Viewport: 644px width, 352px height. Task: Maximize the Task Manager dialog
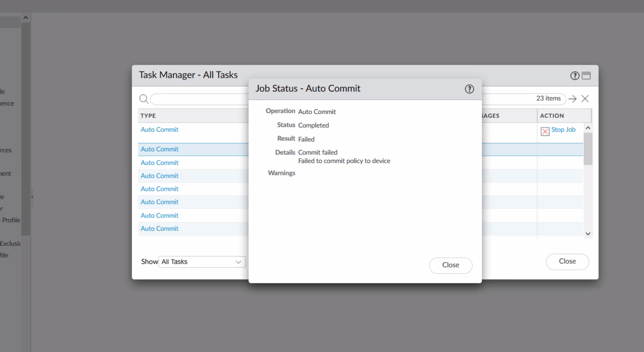(x=586, y=76)
